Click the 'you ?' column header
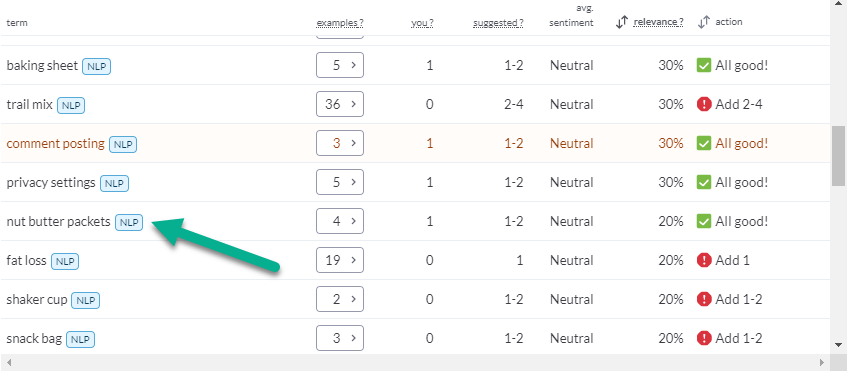This screenshot has height=371, width=847. pos(422,23)
